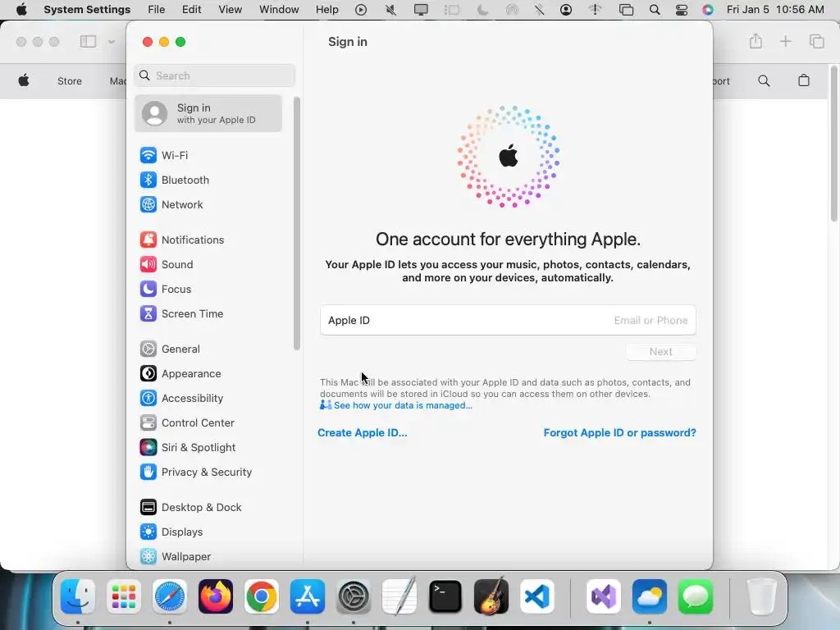Screen dimensions: 840x630
Task: Show Safari tab overview
Action: 816,41
